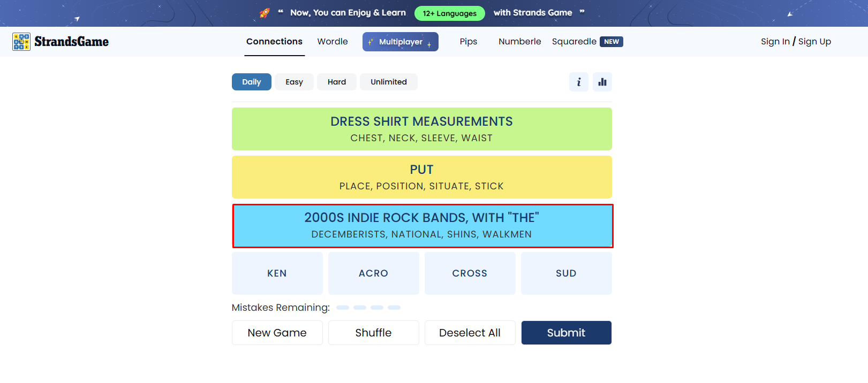The image size is (868, 383).
Task: Click the Sign In link
Action: click(x=775, y=42)
